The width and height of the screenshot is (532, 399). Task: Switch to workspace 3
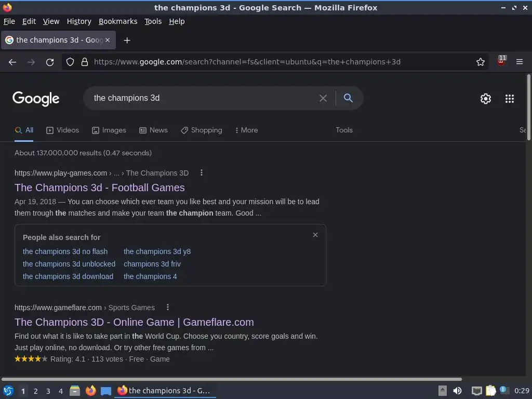click(x=48, y=391)
